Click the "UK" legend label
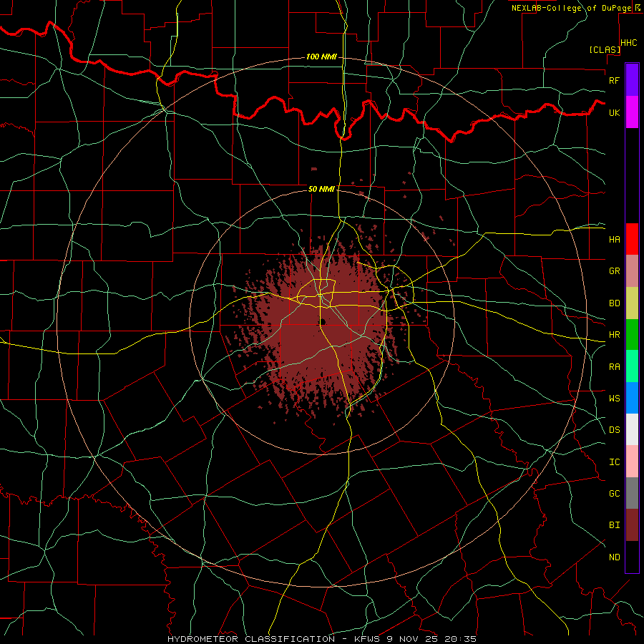The image size is (644, 644). click(614, 112)
